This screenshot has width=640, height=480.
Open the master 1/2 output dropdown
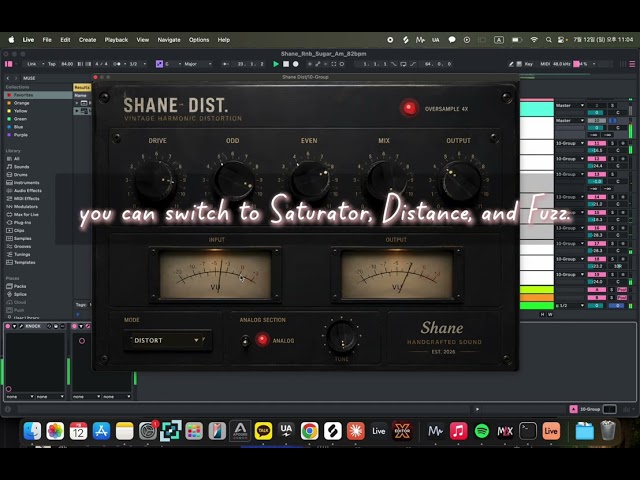click(x=570, y=305)
